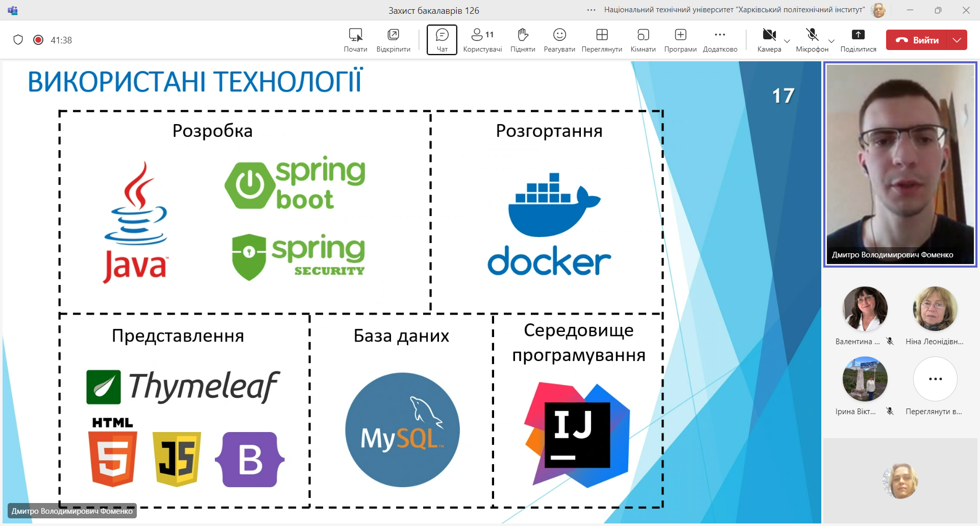Image resolution: width=980 pixels, height=526 pixels.
Task: Toggle the Камера camera on
Action: click(x=769, y=40)
